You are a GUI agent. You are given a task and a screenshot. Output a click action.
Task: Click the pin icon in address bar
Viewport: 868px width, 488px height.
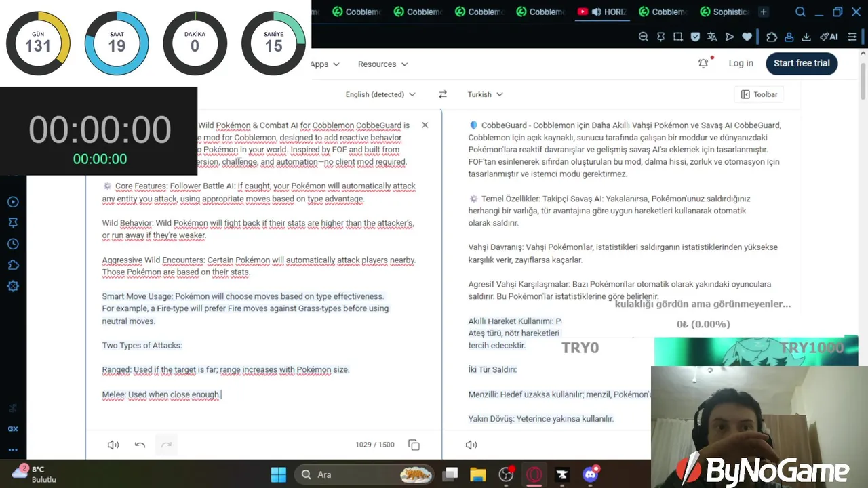click(x=660, y=37)
